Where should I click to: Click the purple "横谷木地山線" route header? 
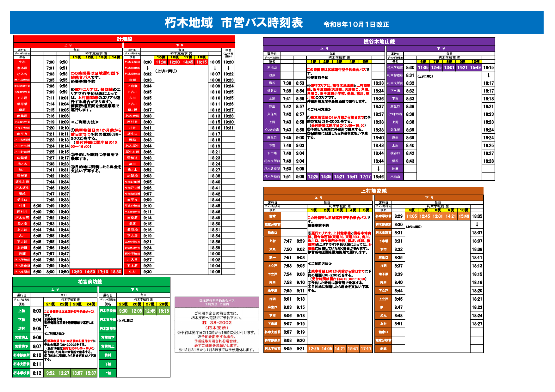click(379, 41)
